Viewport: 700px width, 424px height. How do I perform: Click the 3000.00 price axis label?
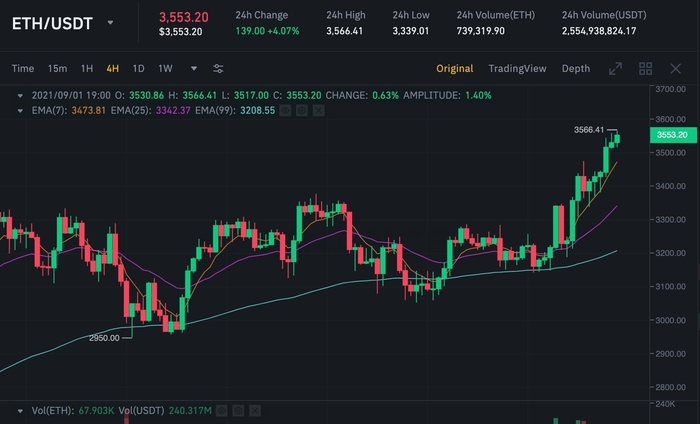click(670, 320)
